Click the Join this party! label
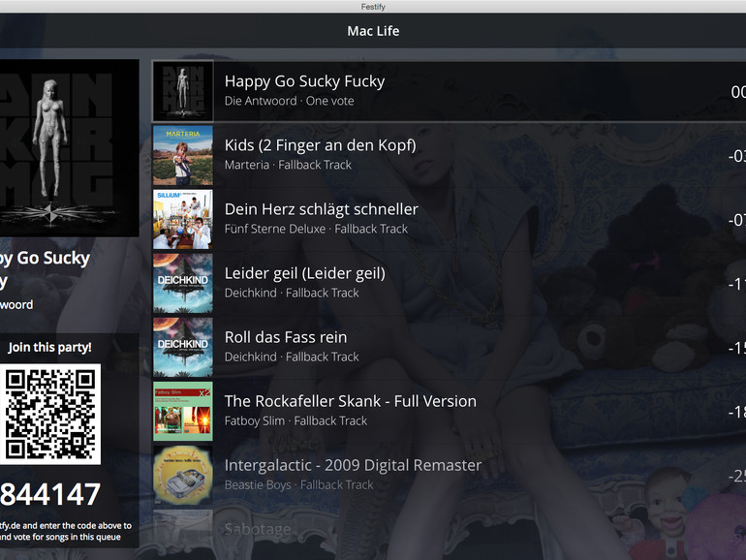This screenshot has height=560, width=746. point(50,347)
